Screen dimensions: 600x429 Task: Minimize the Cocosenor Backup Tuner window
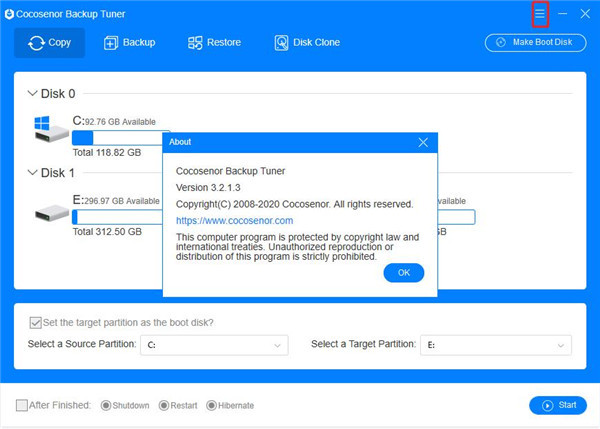(562, 14)
